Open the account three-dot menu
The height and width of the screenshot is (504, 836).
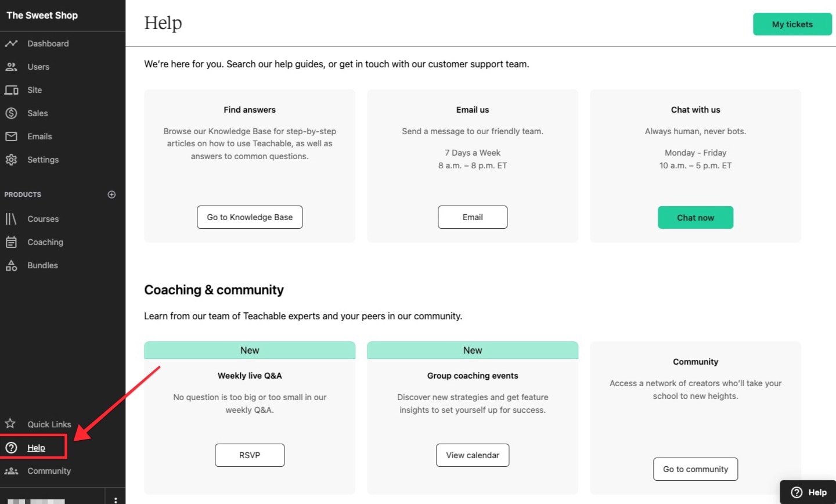116,499
